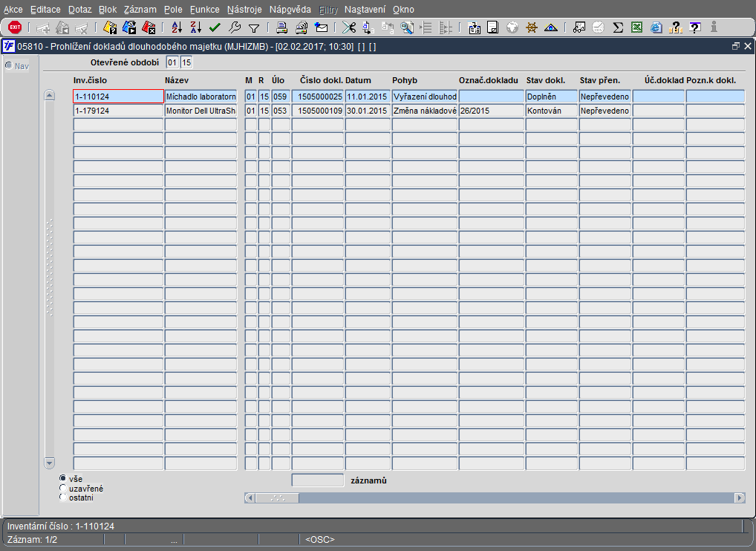Open the Editace menu
Image resolution: width=756 pixels, height=551 pixels.
coord(45,9)
